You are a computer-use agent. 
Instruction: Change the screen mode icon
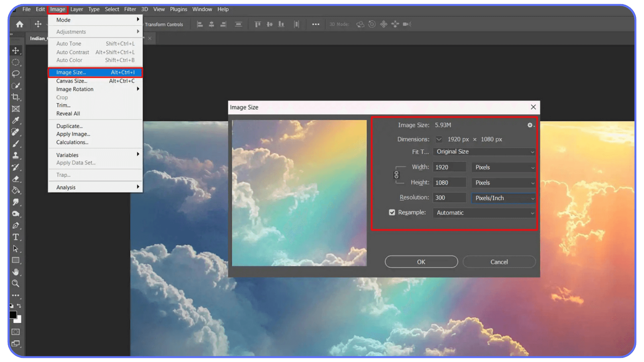[x=15, y=344]
